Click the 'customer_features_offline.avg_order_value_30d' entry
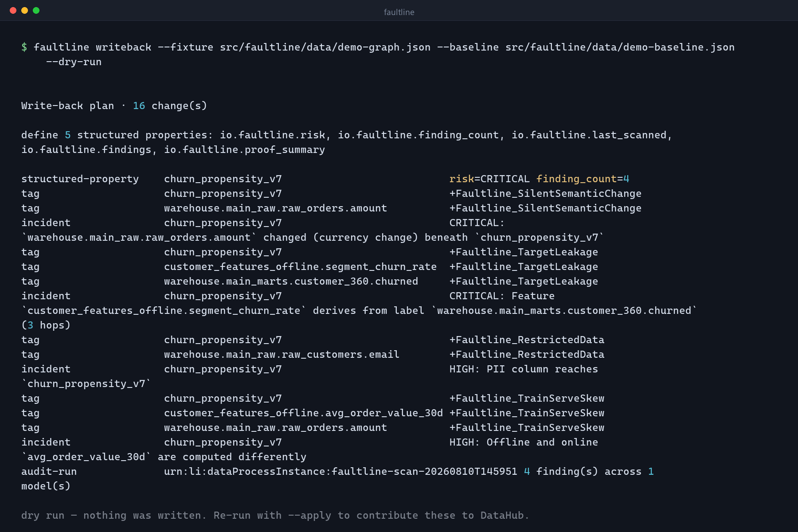Image resolution: width=798 pixels, height=532 pixels. [x=304, y=413]
